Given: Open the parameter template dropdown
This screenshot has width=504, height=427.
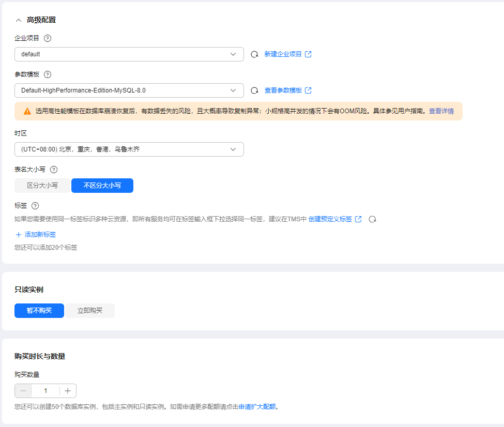Looking at the screenshot, I should pyautogui.click(x=129, y=90).
